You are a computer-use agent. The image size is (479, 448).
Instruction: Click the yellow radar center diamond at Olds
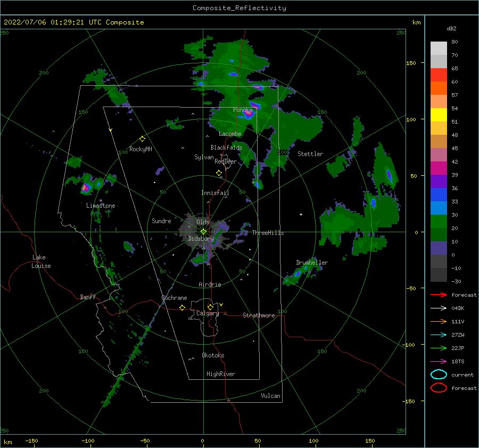pos(203,232)
